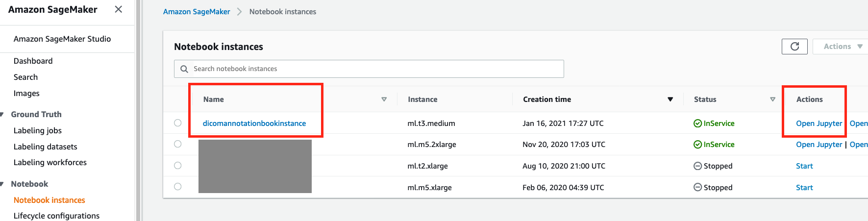Close the Amazon SageMaker sidebar panel
The image size is (868, 221).
[x=118, y=9]
